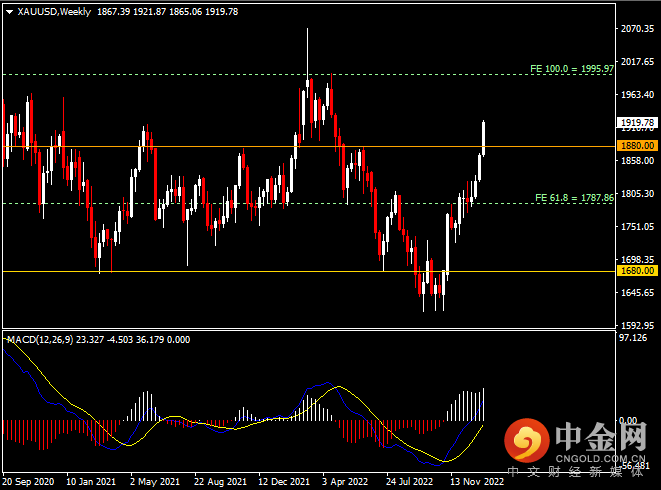This screenshot has height=490, width=661.
Task: Click the 20 Sep 2020 date label
Action: tap(28, 482)
